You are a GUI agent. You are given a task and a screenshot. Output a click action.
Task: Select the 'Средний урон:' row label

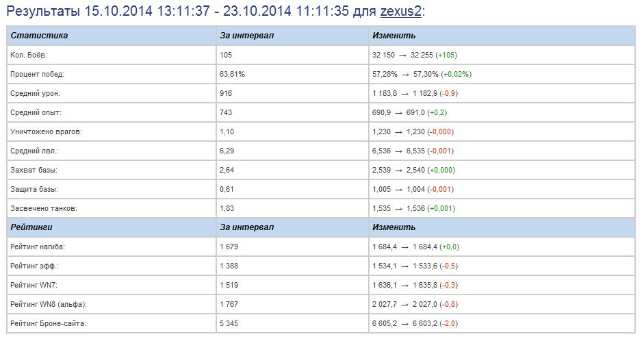tap(35, 94)
